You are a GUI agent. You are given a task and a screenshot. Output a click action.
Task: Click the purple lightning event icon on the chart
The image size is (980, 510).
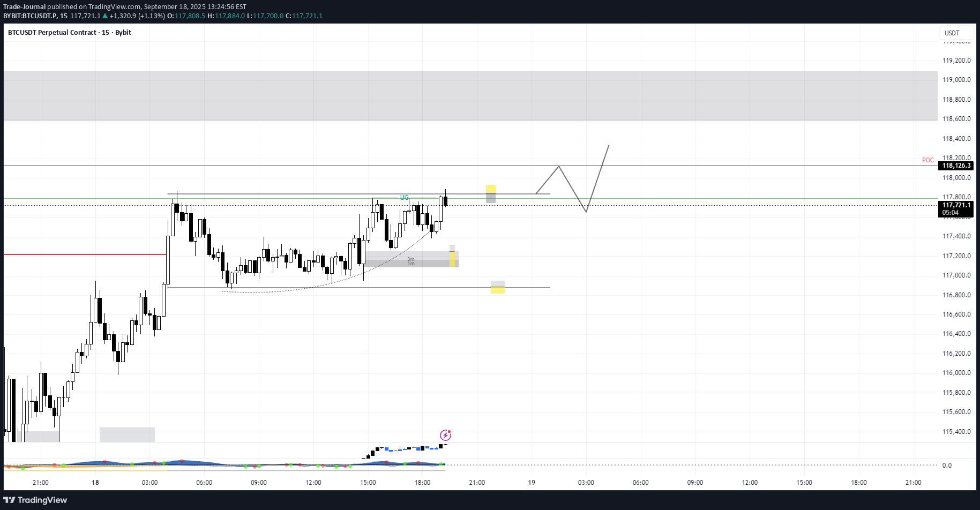[446, 435]
